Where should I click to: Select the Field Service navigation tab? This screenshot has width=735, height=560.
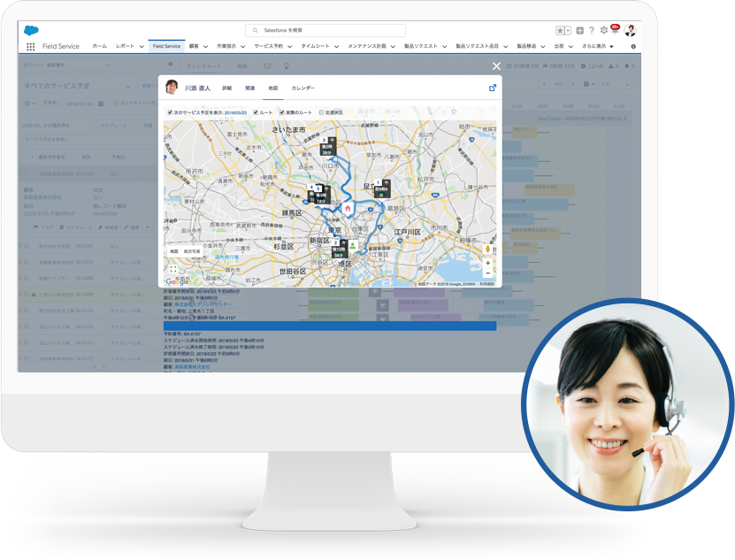(x=166, y=46)
